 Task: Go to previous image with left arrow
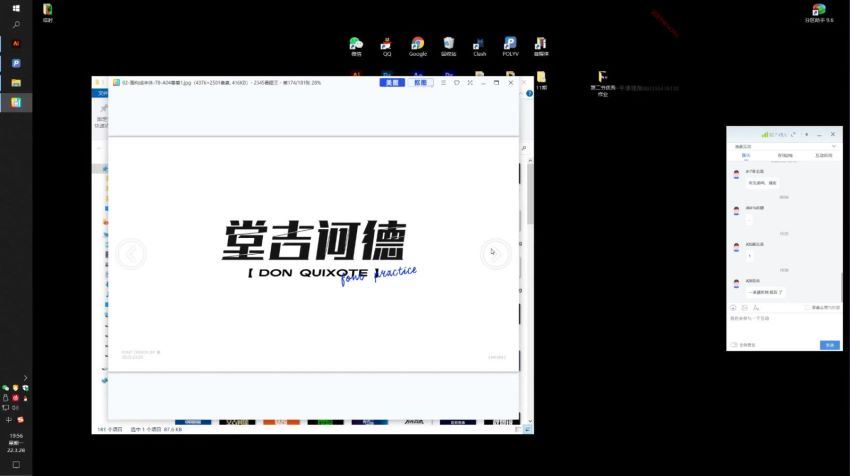click(x=131, y=254)
